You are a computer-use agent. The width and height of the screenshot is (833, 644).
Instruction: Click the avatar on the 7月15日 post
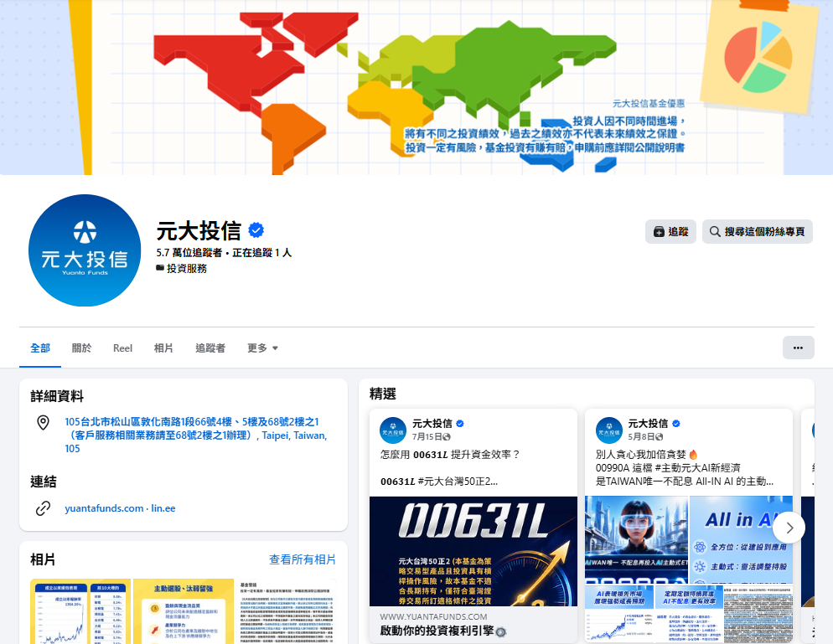[x=393, y=430]
